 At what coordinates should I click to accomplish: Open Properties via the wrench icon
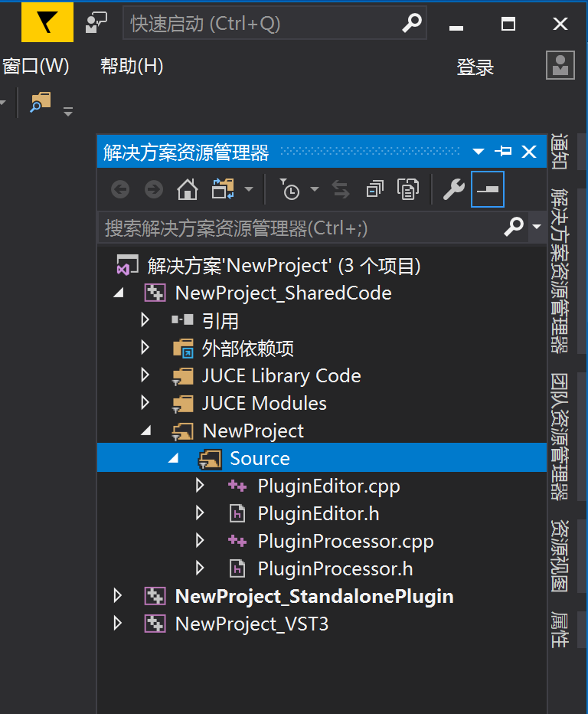pos(453,189)
